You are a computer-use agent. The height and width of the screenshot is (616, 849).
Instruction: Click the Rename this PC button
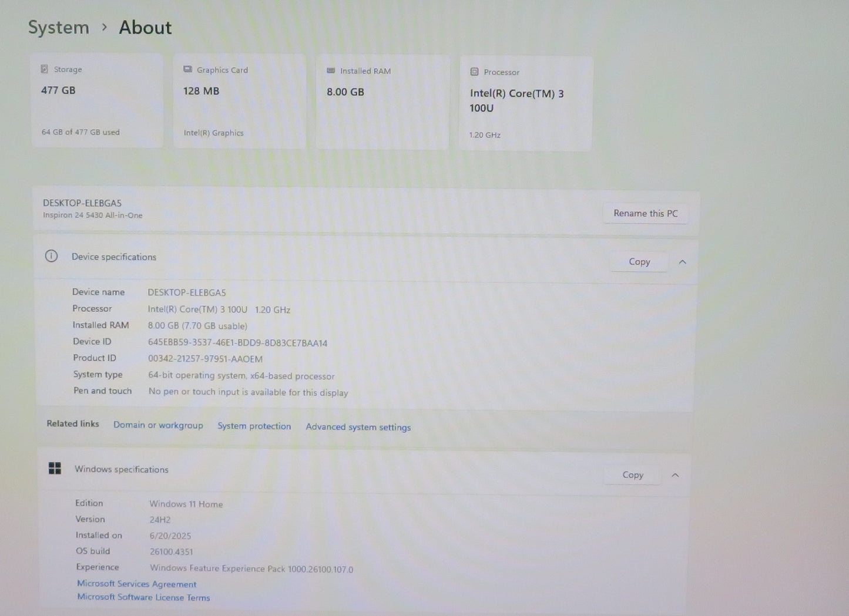point(646,213)
